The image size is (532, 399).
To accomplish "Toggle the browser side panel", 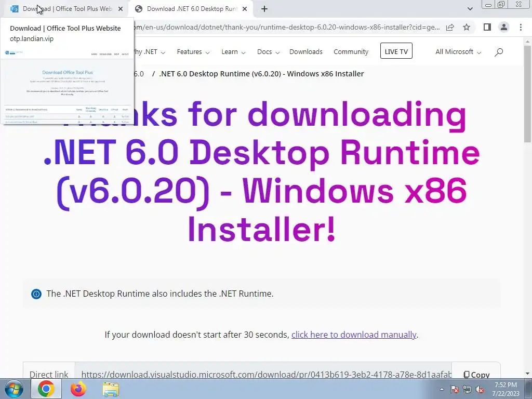I will 487,27.
